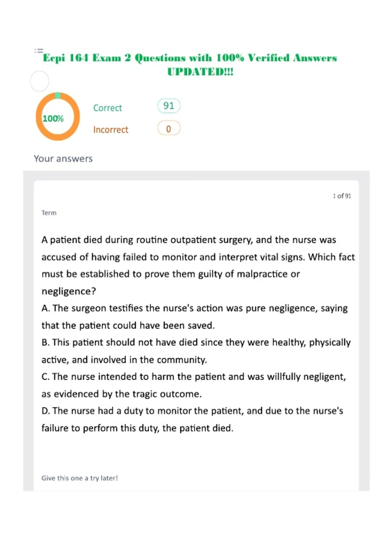Viewport: 392px width, 556px height.
Task: Click the 100% text inside the ring
Action: click(x=53, y=118)
